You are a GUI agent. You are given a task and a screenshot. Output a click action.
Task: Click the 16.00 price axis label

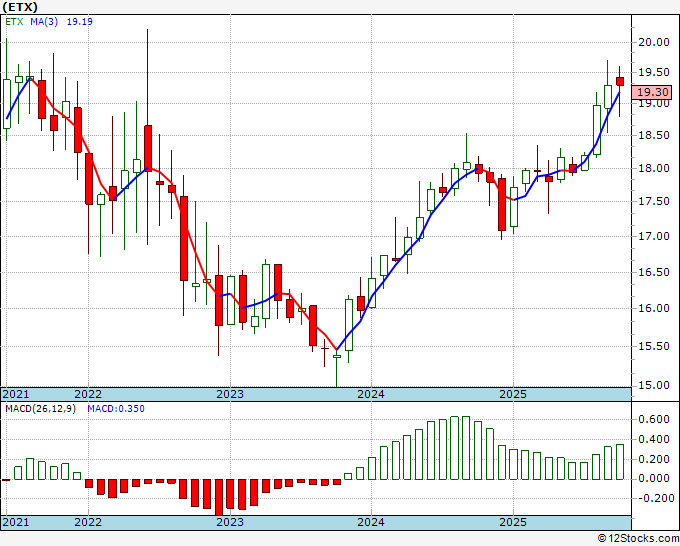pos(654,308)
